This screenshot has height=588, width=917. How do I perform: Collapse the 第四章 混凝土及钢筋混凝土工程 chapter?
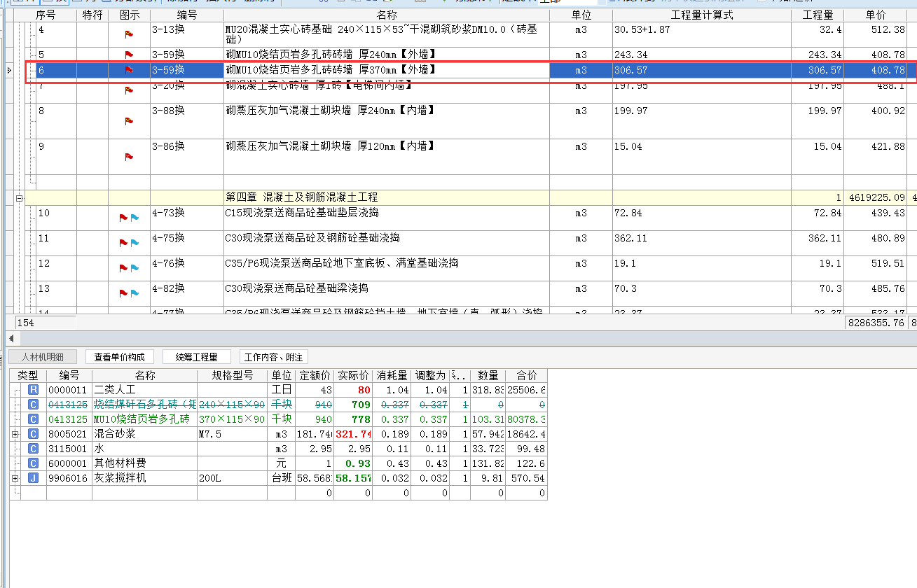tap(19, 199)
